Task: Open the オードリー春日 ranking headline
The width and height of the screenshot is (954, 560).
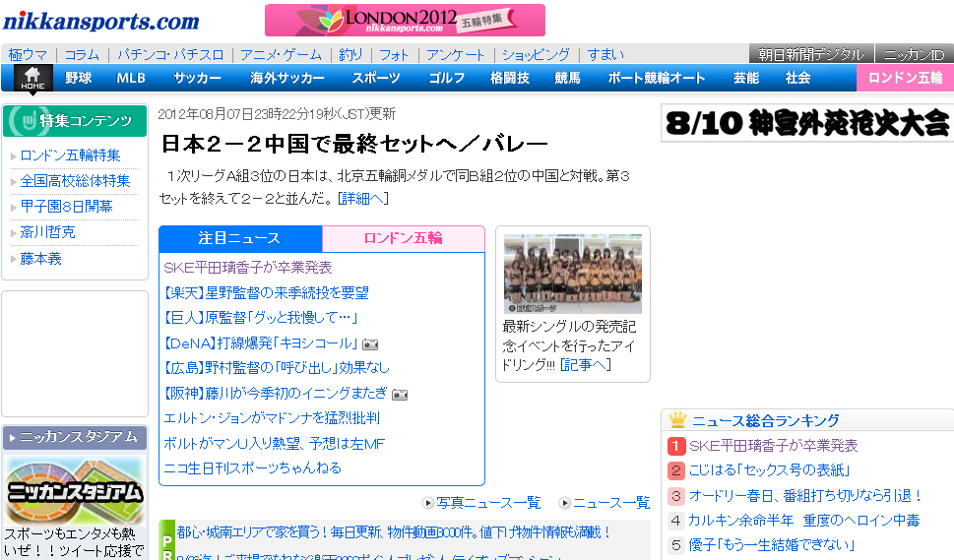Action: click(x=805, y=496)
